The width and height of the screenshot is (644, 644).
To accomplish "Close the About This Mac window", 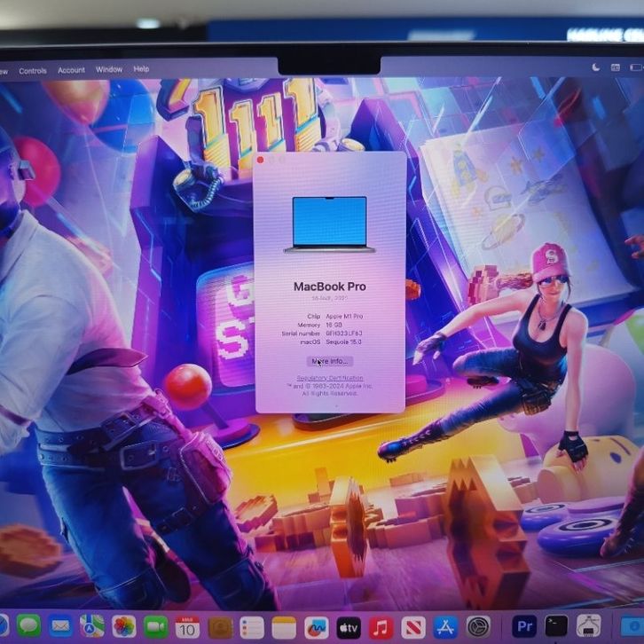I will tap(261, 160).
